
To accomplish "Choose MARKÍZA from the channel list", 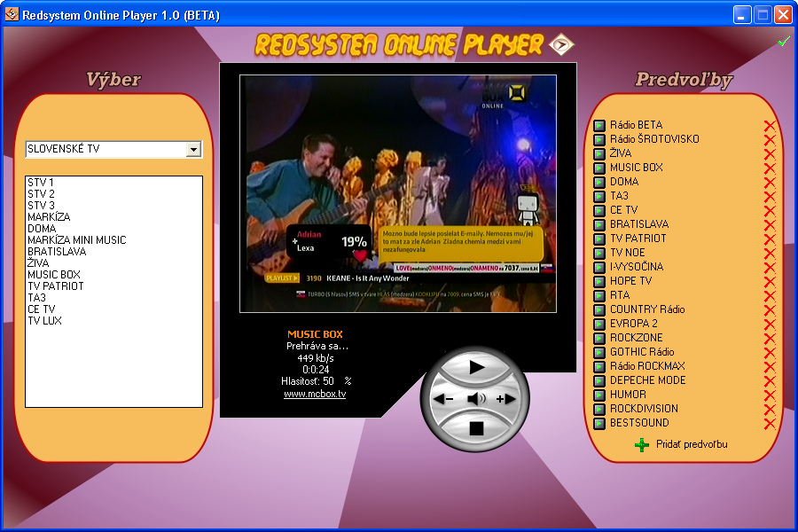I will [49, 217].
